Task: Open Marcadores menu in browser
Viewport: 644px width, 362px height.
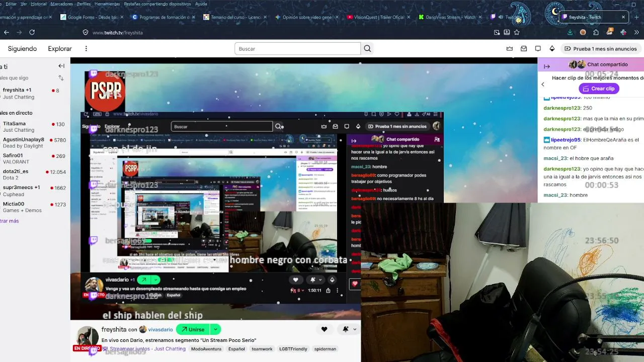Action: click(62, 4)
